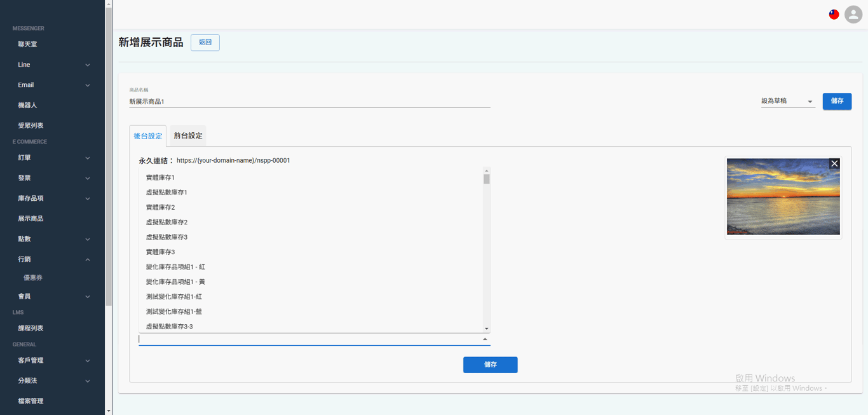Click the 返回 back button
Screen dimensions: 868x415
coord(205,43)
